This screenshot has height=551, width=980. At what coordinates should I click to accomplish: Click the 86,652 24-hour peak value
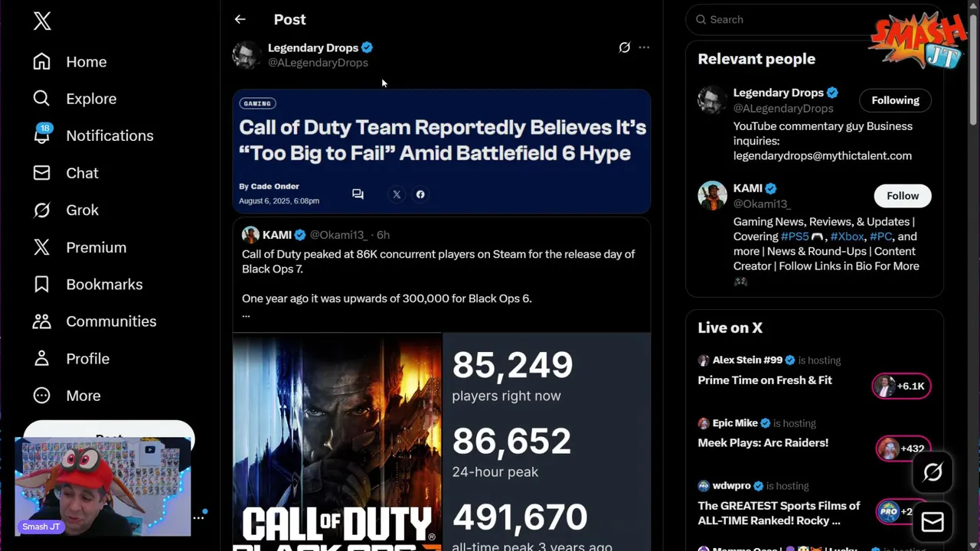(511, 442)
